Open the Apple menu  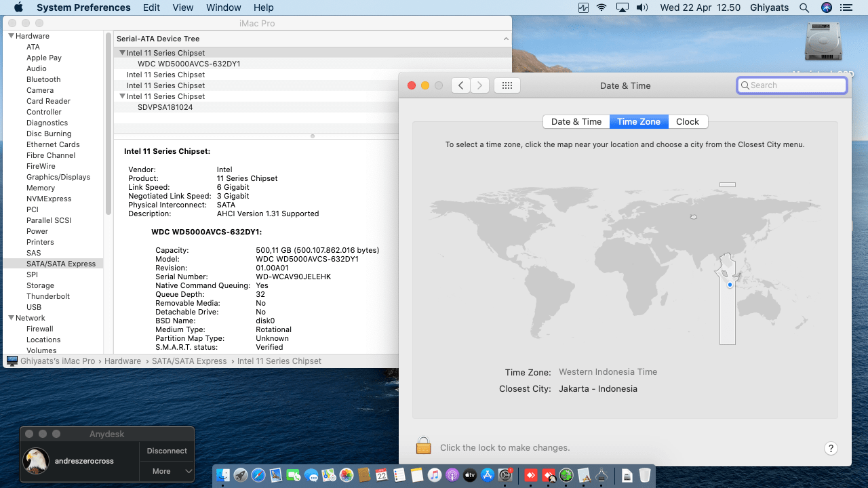(x=18, y=7)
